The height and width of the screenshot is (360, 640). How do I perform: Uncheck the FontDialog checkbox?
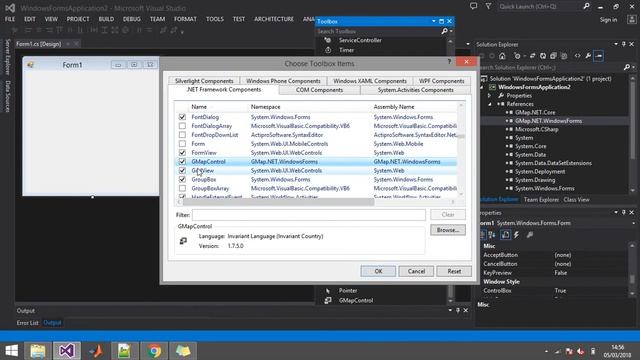click(182, 117)
